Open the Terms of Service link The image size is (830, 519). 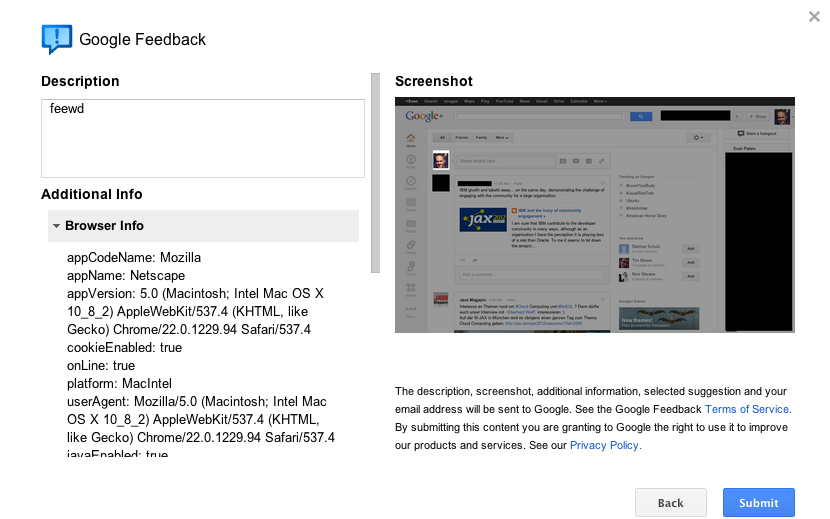click(x=747, y=409)
